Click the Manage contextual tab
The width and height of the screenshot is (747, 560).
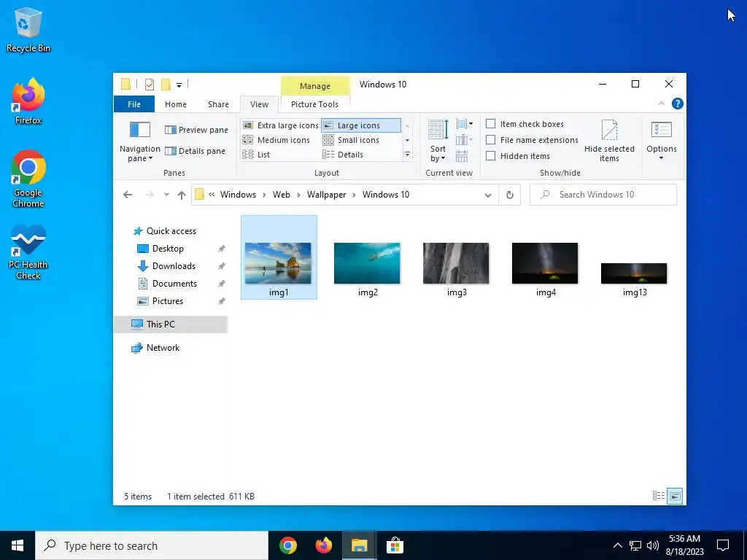point(315,86)
